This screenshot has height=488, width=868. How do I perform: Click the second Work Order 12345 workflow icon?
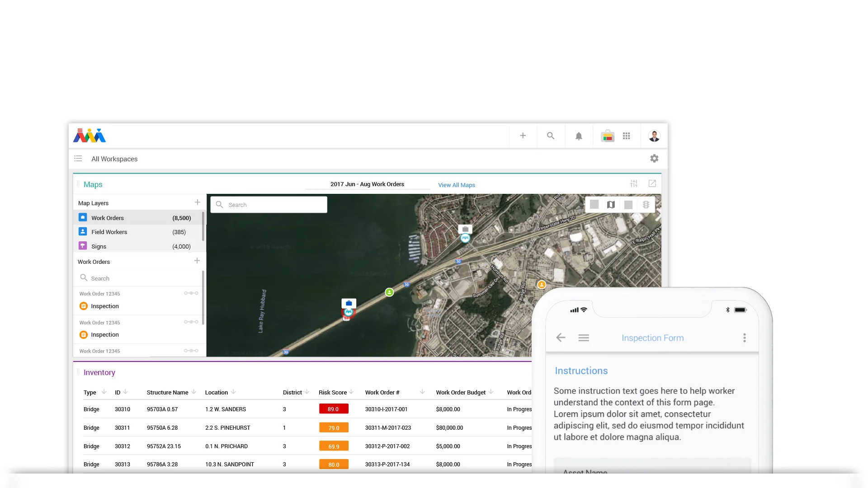191,322
